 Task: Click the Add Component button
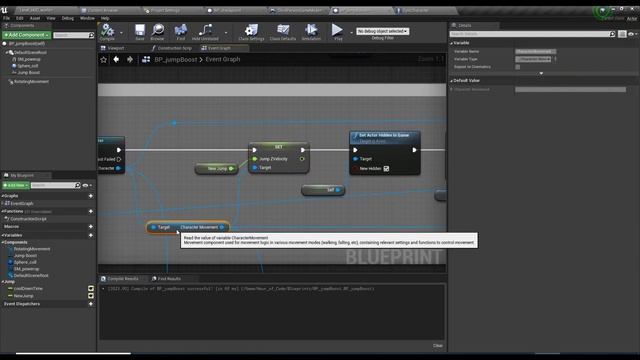[27, 35]
